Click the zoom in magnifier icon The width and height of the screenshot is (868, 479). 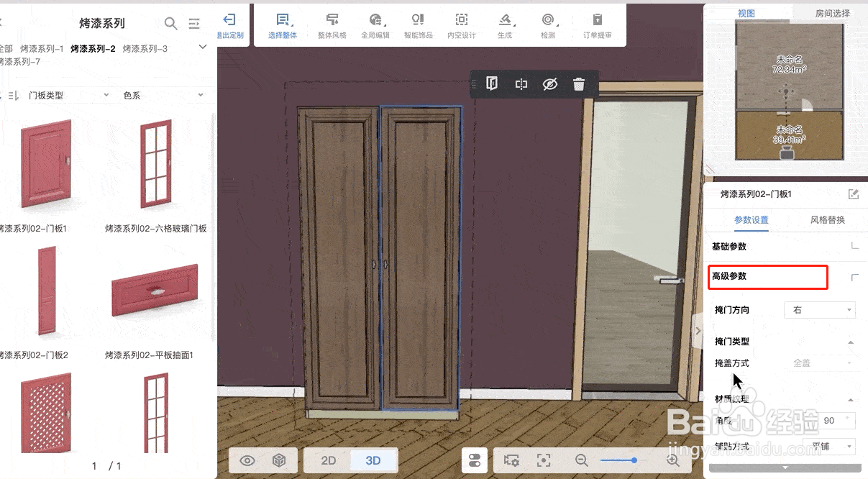[673, 461]
